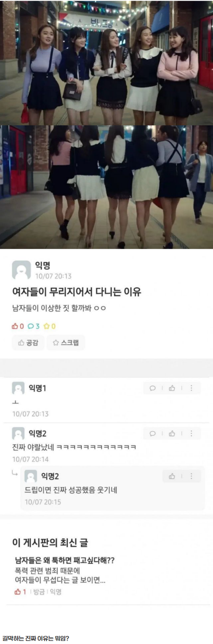Click the post author avatar icon
The width and height of the screenshot is (213, 644).
click(21, 270)
